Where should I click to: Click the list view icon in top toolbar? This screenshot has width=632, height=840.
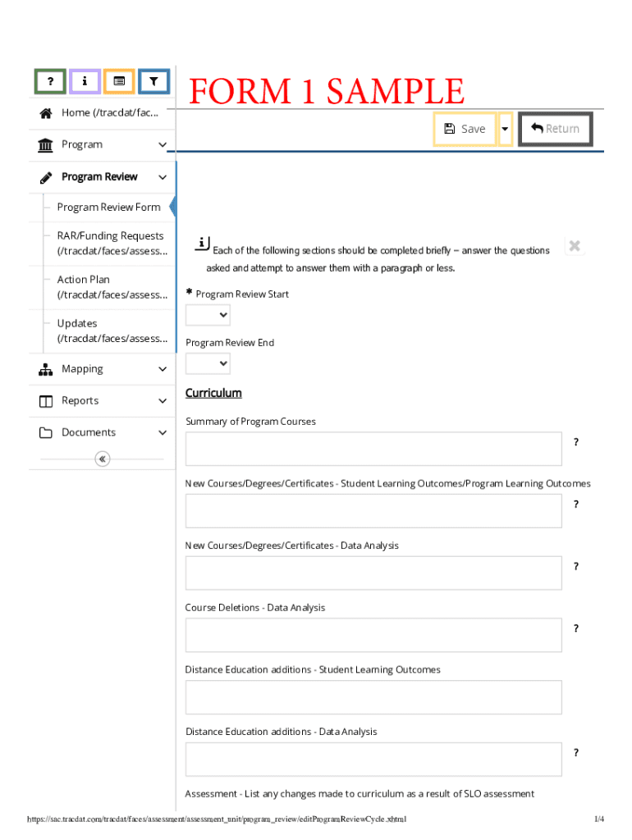[119, 81]
